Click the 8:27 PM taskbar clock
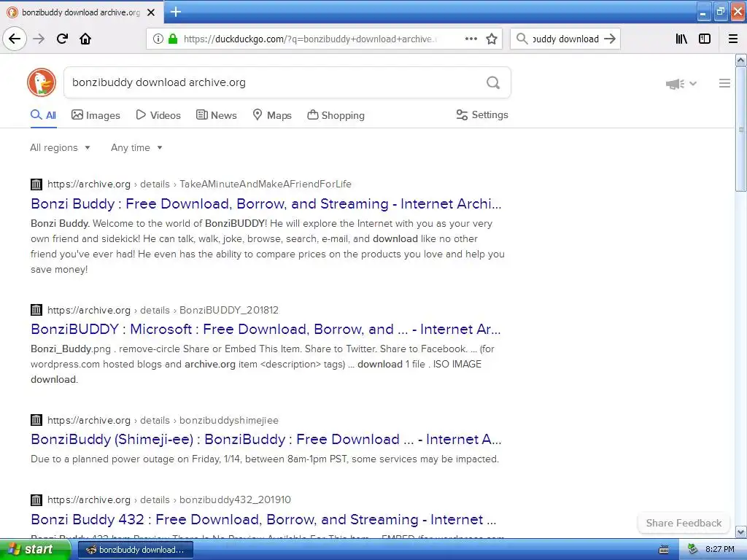The width and height of the screenshot is (747, 560). coord(719,549)
